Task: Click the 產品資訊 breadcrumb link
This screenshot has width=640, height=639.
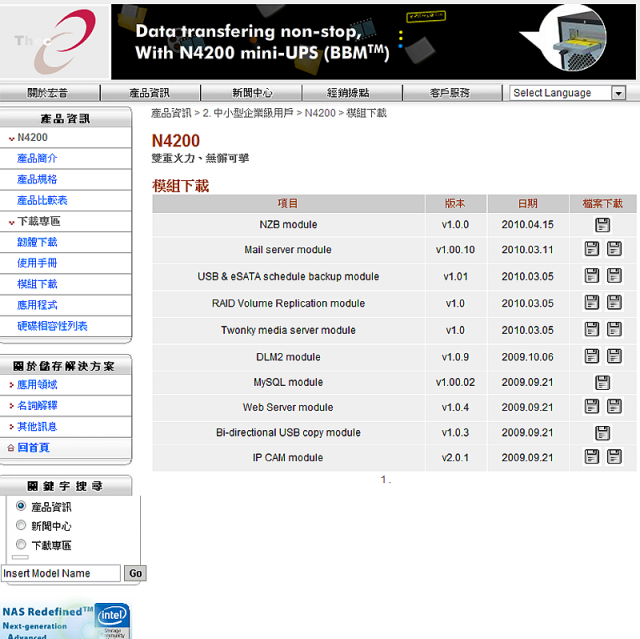Action: point(171,113)
